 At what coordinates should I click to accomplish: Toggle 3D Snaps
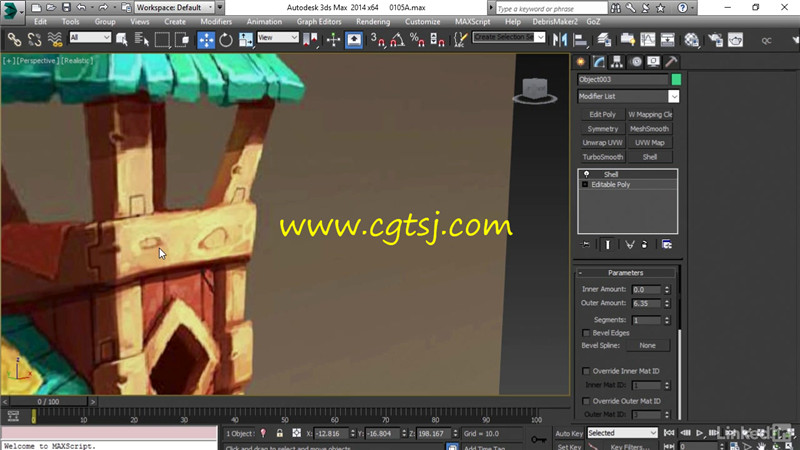(378, 40)
